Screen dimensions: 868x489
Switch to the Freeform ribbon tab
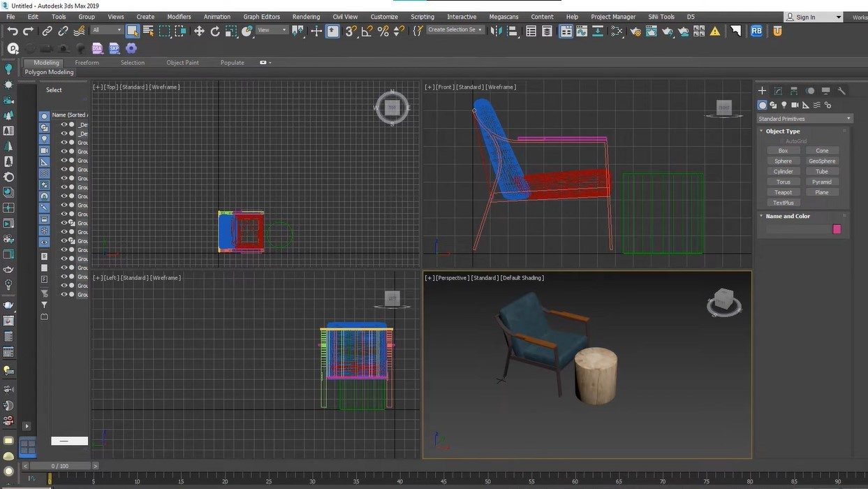point(87,63)
